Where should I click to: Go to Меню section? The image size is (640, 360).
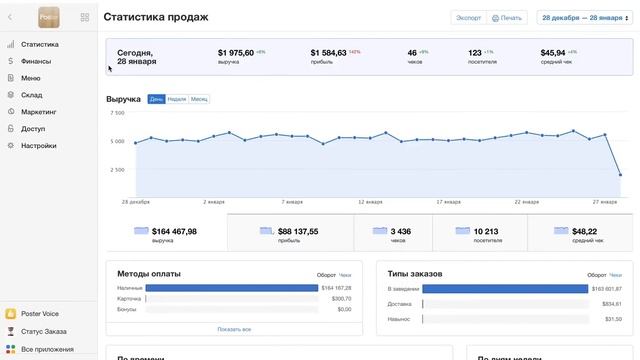point(31,78)
